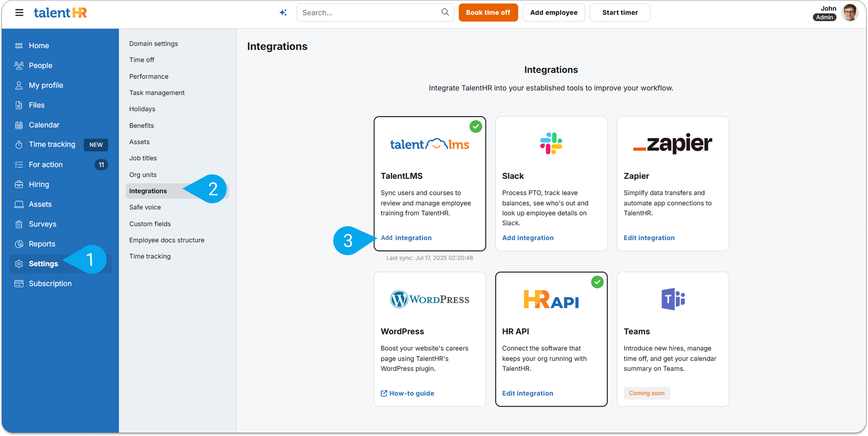Click the Settings gear icon
Screen dimensions: 868x436
(x=19, y=264)
